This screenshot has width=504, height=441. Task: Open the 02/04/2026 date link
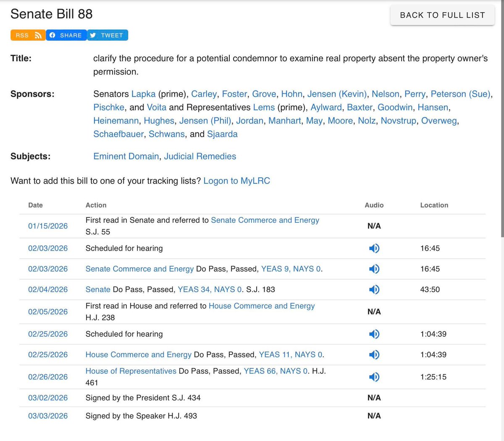[x=48, y=290]
